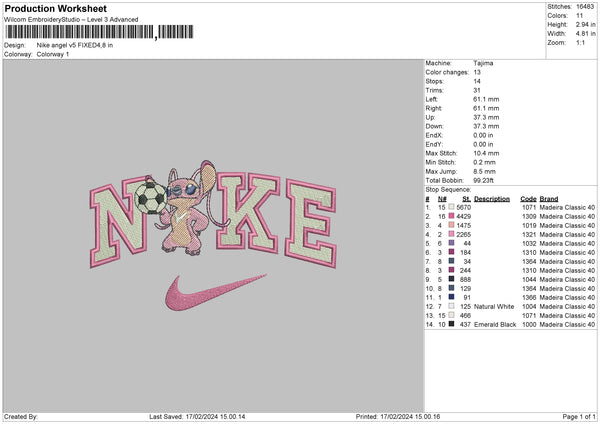The height and width of the screenshot is (424, 600).
Task: Click the swatch next to stitch count 2265
Action: (452, 234)
